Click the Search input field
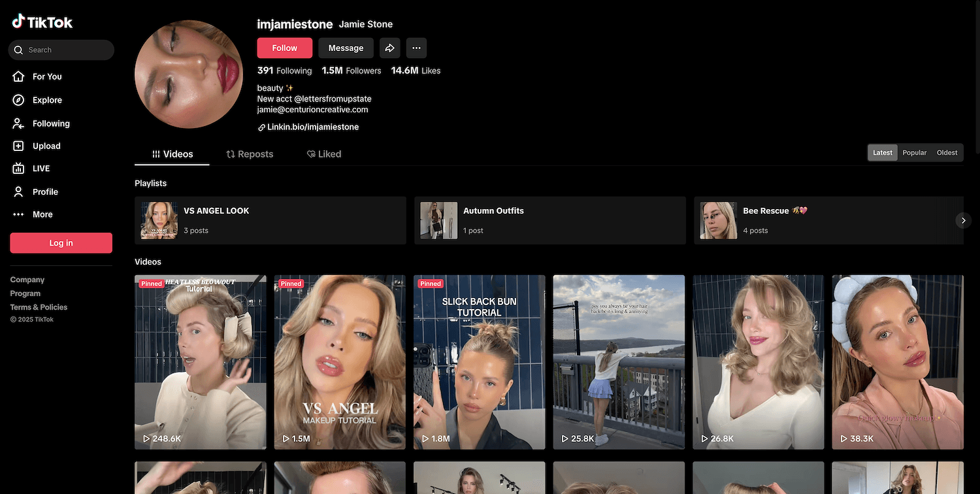This screenshot has height=494, width=980. point(65,50)
